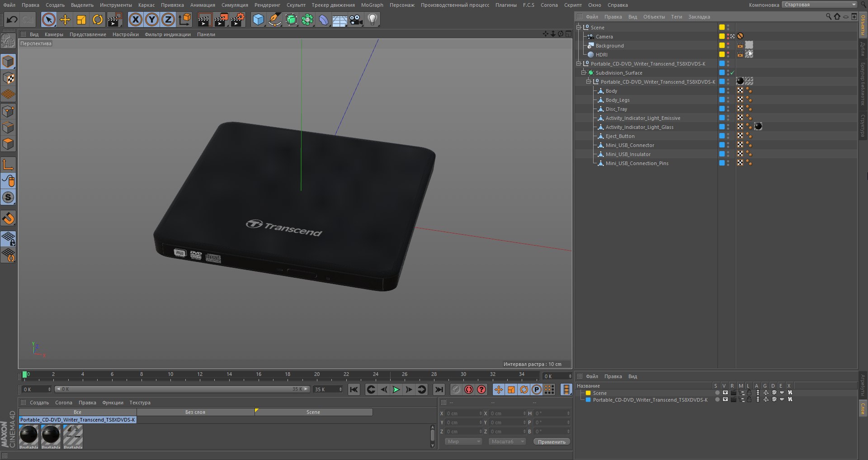This screenshot has height=460, width=868.
Task: Toggle visibility dots for Camera object
Action: (x=728, y=36)
